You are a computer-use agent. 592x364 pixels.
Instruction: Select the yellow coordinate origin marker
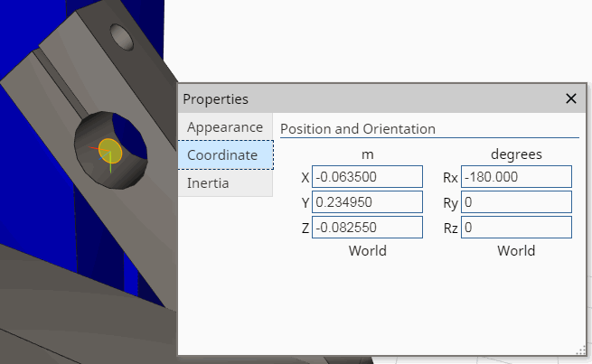110,150
